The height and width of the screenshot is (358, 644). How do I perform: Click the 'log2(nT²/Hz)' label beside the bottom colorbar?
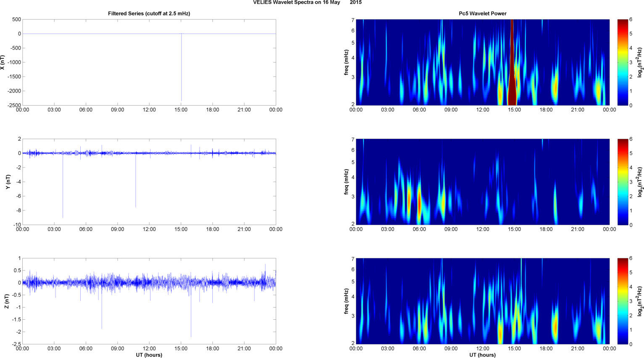point(640,301)
